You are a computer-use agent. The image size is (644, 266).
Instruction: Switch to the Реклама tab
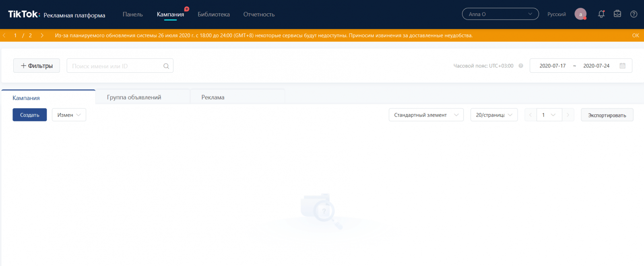pyautogui.click(x=213, y=97)
